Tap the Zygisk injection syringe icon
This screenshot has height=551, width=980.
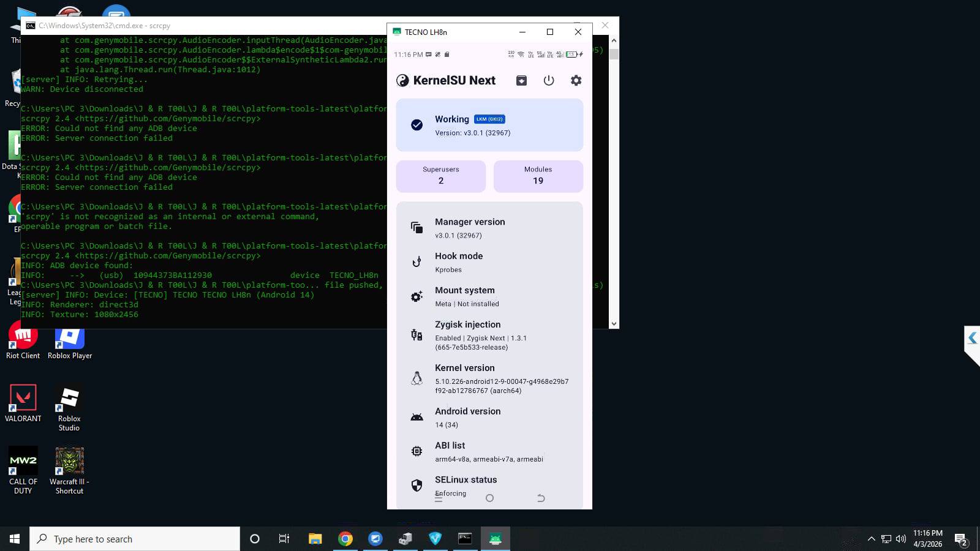pyautogui.click(x=417, y=335)
